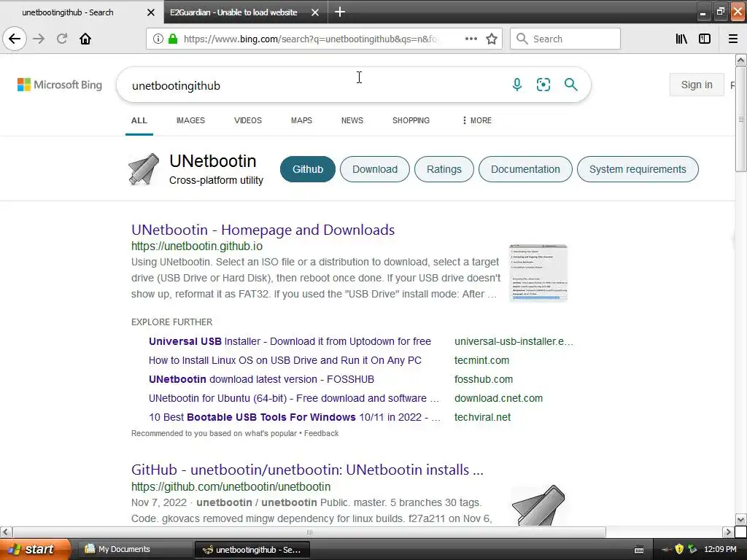Select the System requirements pill
The height and width of the screenshot is (560, 747).
(x=638, y=169)
